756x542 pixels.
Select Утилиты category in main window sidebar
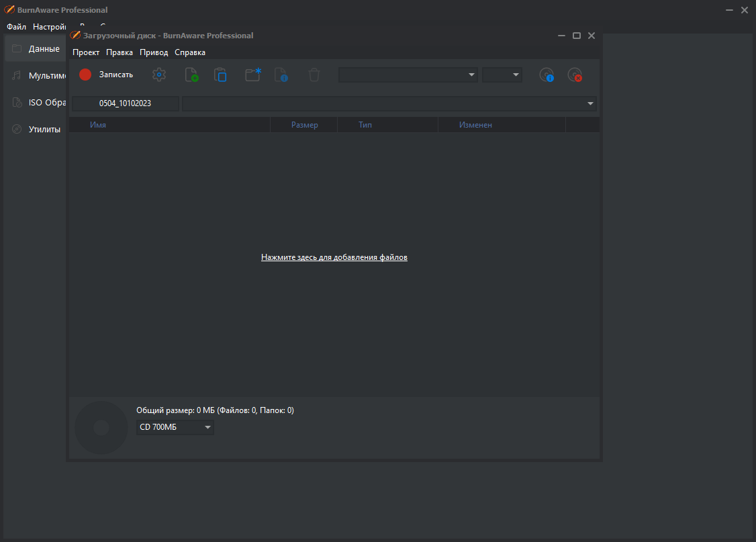35,129
